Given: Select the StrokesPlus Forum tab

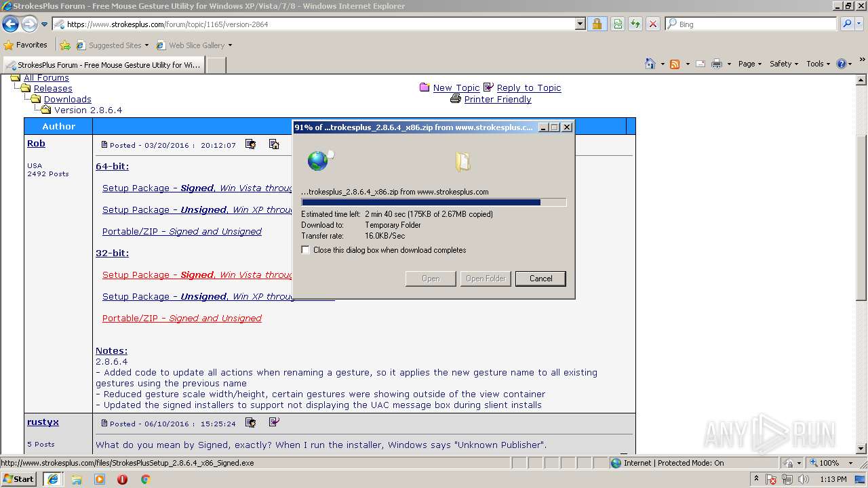Looking at the screenshot, I should pyautogui.click(x=103, y=65).
